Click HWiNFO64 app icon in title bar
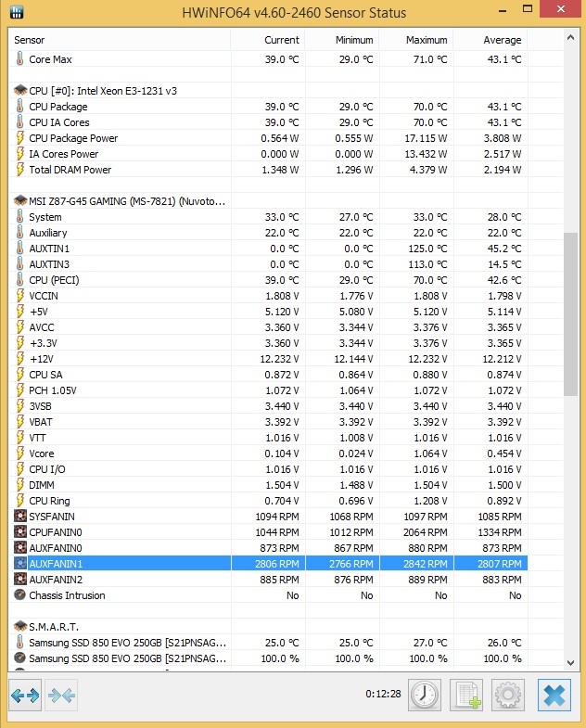586x728 pixels. tap(17, 12)
